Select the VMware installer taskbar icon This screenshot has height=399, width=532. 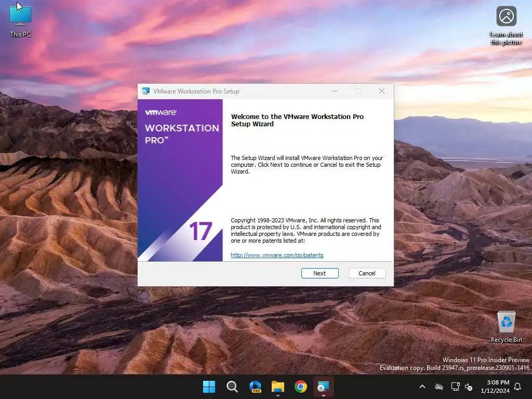(323, 387)
